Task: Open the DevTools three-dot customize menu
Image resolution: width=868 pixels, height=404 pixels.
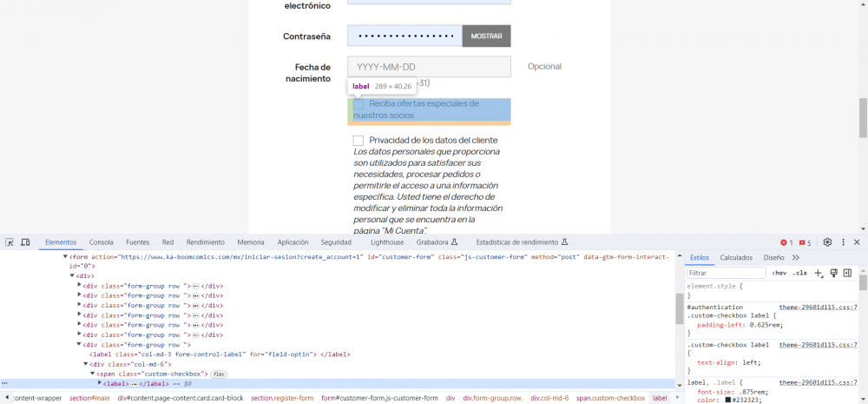Action: (843, 242)
